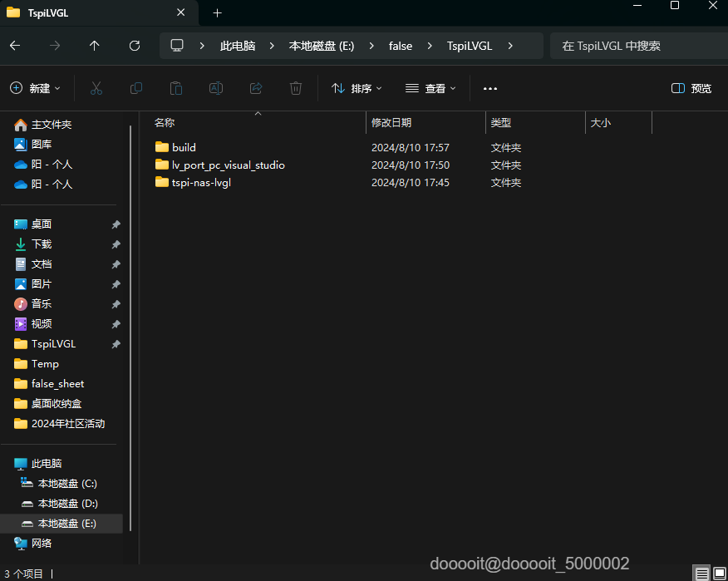Click the Copy icon in toolbar
Image resolution: width=728 pixels, height=581 pixels.
click(135, 88)
